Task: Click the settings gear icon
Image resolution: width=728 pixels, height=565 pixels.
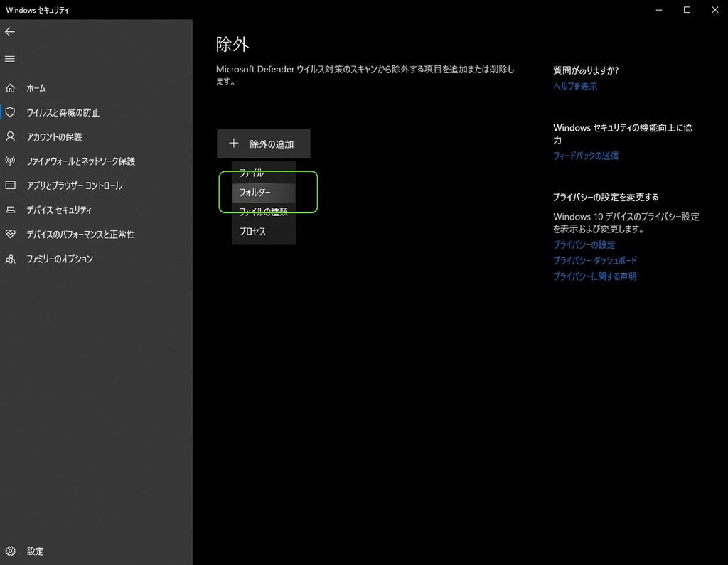Action: coord(10,551)
